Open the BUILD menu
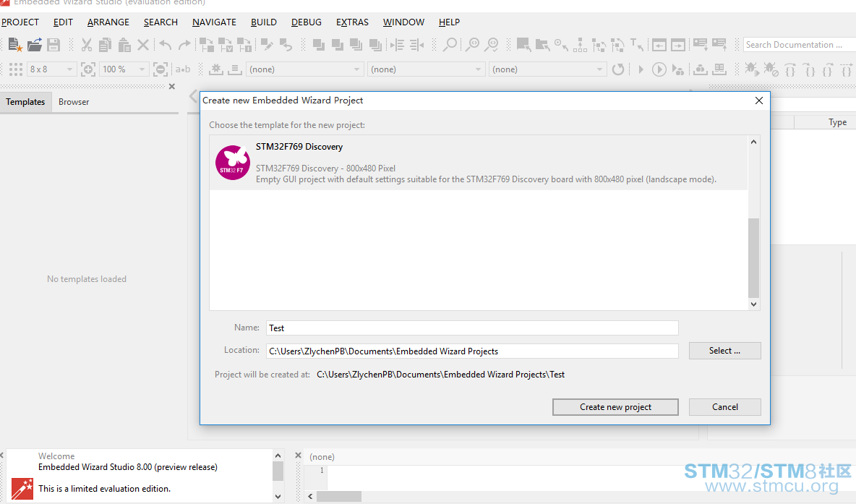The image size is (856, 504). [264, 22]
